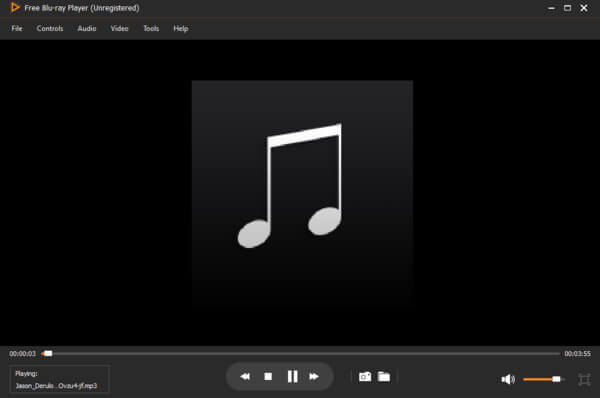600x398 pixels.
Task: Click the volume slider handle
Action: [556, 379]
